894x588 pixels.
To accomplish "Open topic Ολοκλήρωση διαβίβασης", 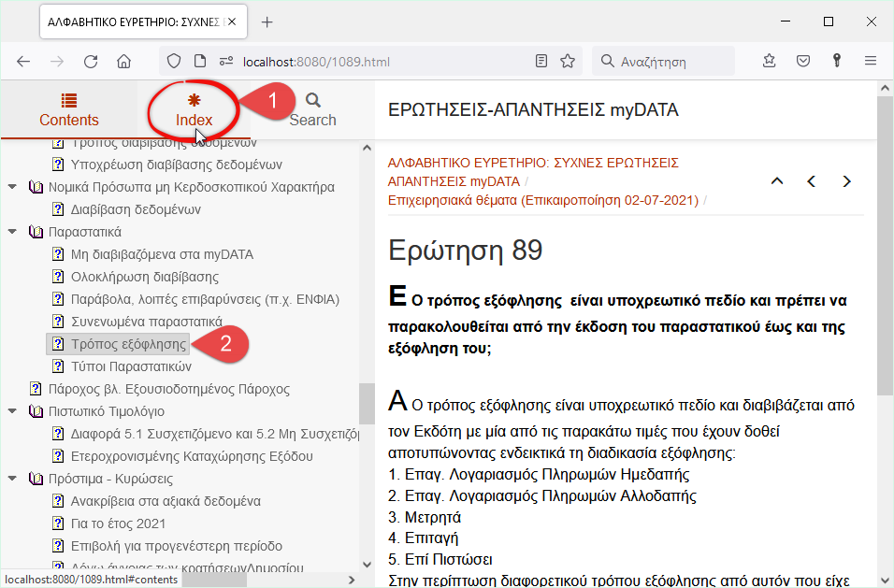I will [x=145, y=277].
